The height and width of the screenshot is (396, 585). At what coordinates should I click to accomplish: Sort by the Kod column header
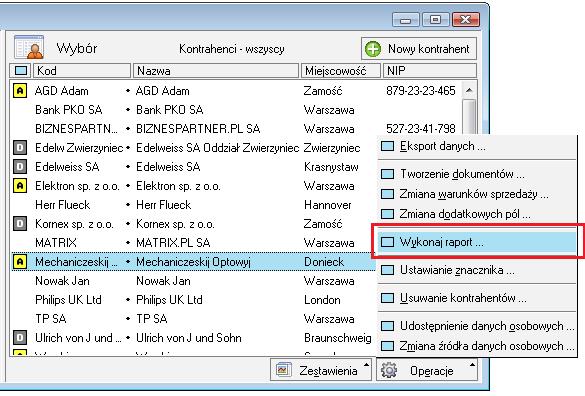coord(82,71)
